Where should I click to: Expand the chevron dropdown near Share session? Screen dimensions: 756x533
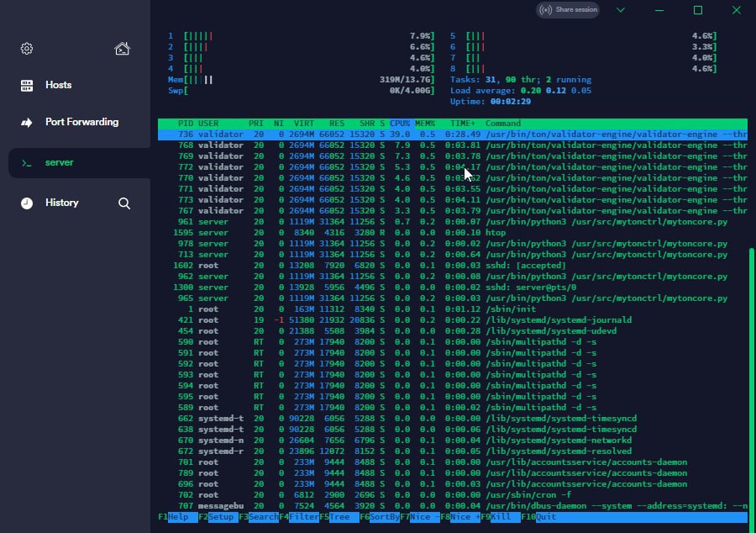click(x=621, y=10)
